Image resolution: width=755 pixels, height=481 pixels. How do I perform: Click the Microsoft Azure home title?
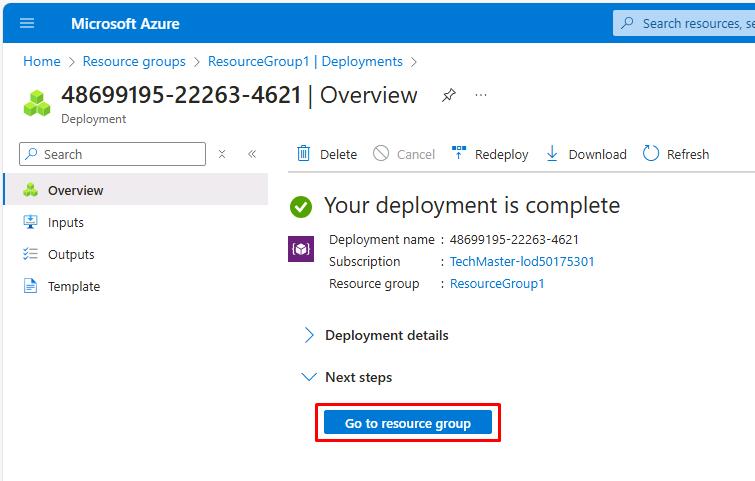click(125, 24)
